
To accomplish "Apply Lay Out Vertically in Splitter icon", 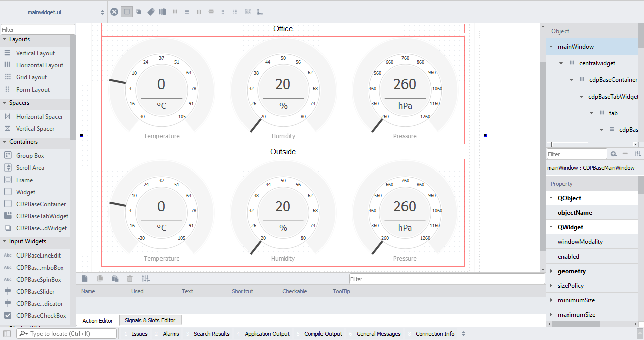I will (211, 12).
